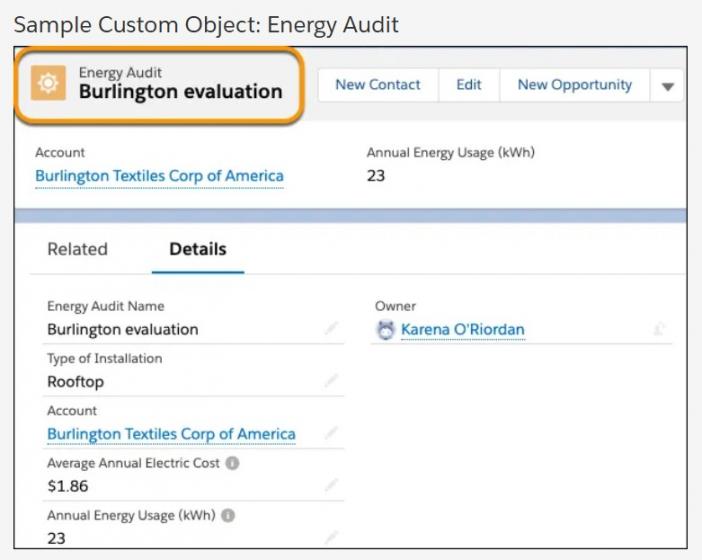Edit Type of Installation via pencil icon

point(331,380)
